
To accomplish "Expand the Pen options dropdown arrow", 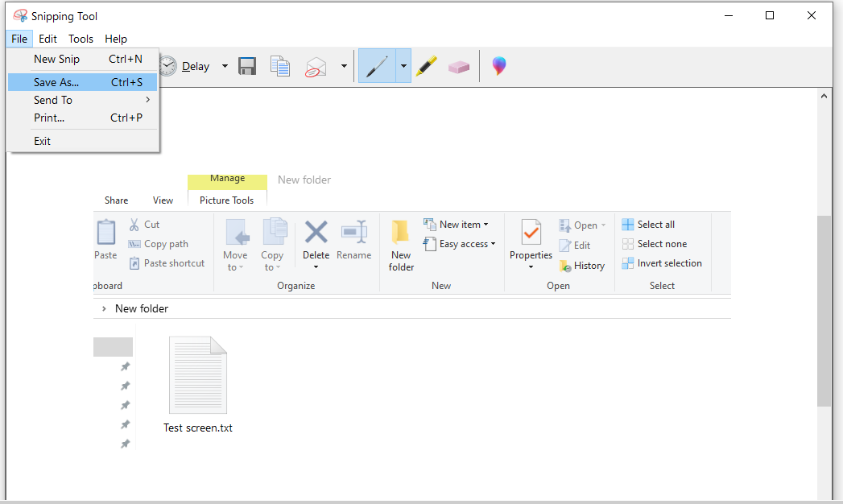I will 403,67.
